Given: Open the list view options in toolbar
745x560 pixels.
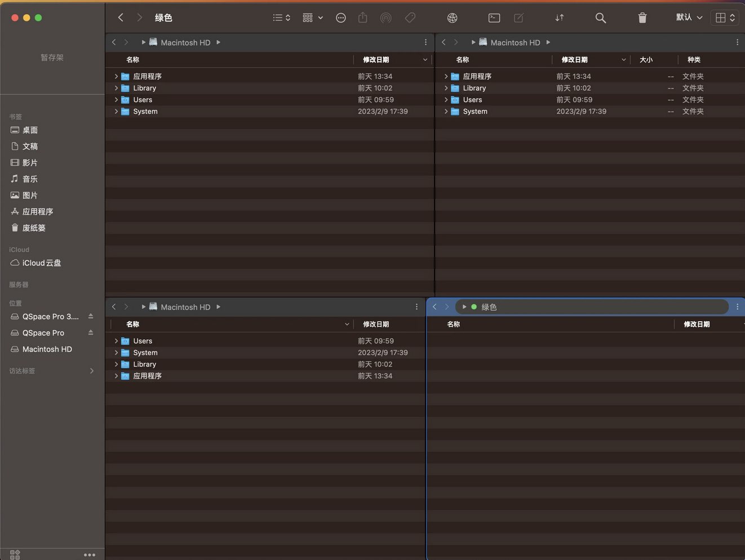Looking at the screenshot, I should (281, 17).
